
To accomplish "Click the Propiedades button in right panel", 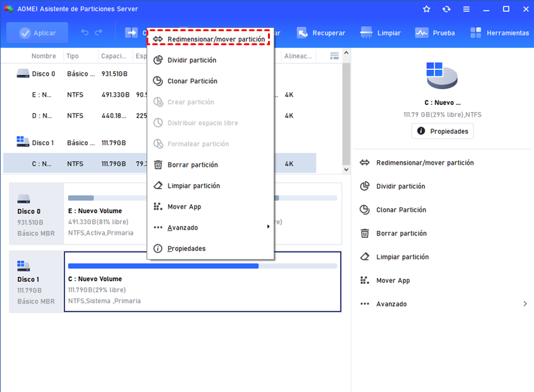I will 442,131.
